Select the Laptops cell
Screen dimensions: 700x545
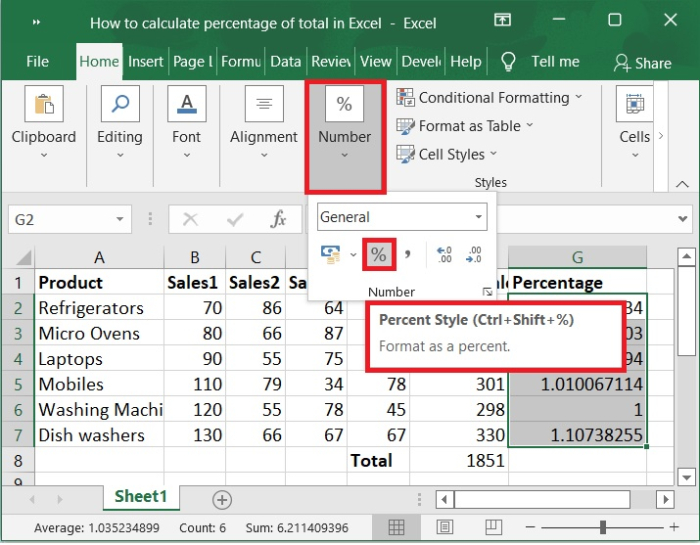(99, 359)
